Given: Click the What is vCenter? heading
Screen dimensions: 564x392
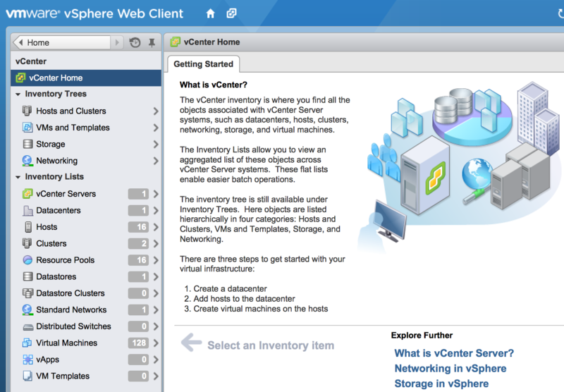Looking at the screenshot, I should click(x=214, y=85).
